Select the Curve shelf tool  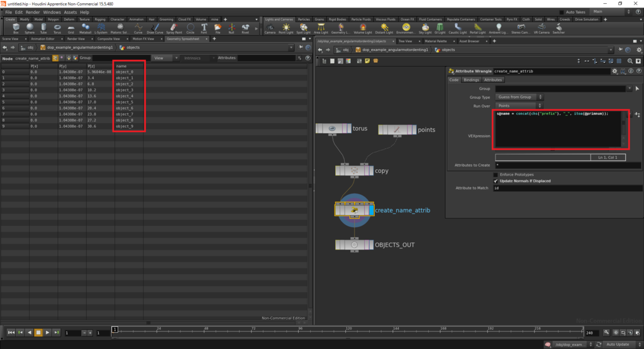(x=138, y=28)
